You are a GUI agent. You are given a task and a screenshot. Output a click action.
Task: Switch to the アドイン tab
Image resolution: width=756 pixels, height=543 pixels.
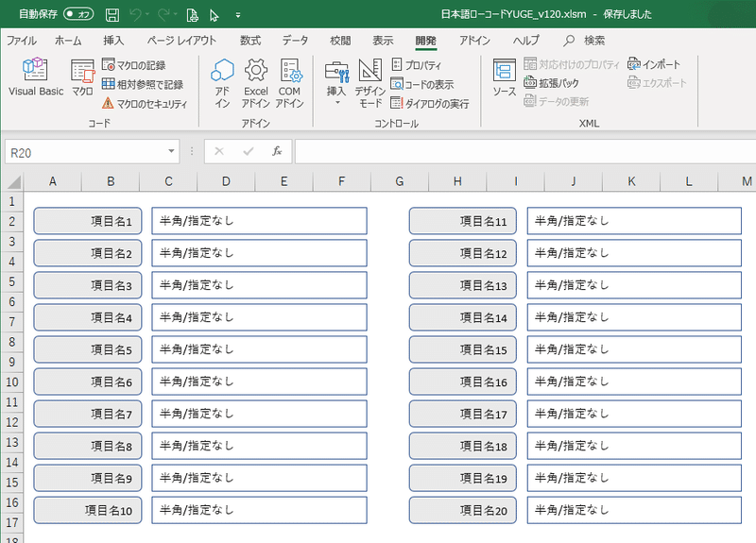point(474,41)
